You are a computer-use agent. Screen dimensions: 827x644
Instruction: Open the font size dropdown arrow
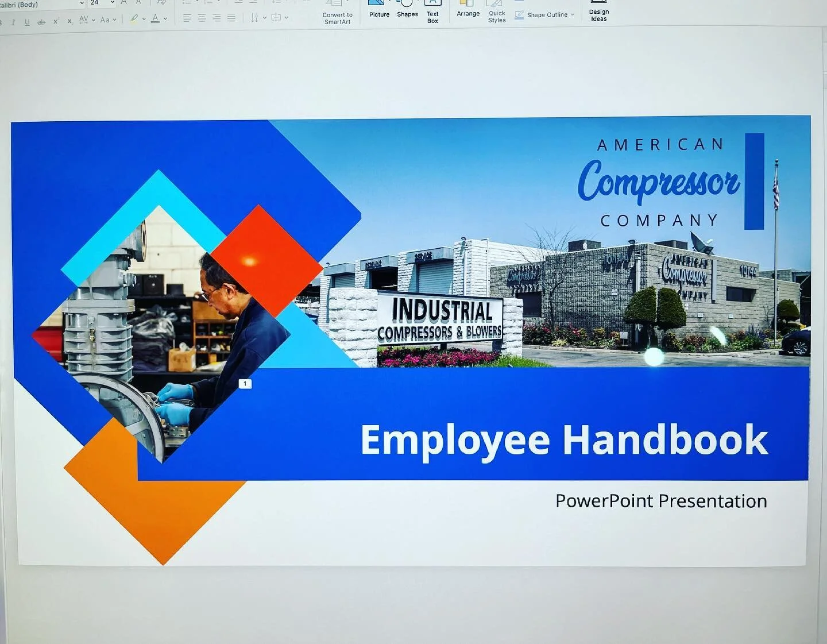112,3
